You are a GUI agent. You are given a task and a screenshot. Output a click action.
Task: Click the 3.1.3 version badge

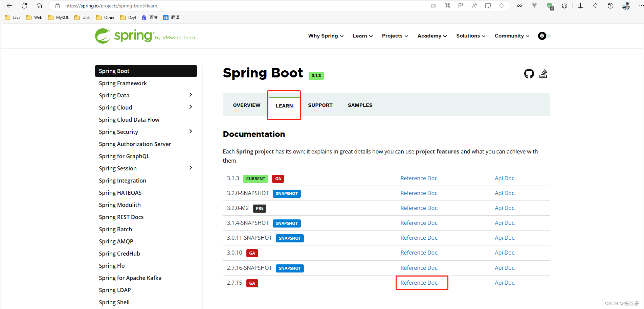pos(316,76)
